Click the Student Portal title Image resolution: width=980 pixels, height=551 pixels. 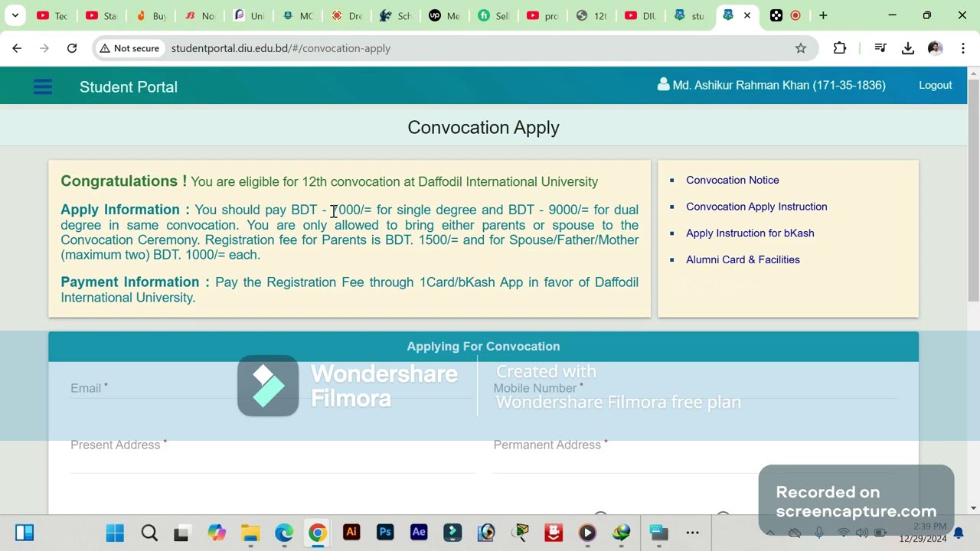point(129,87)
